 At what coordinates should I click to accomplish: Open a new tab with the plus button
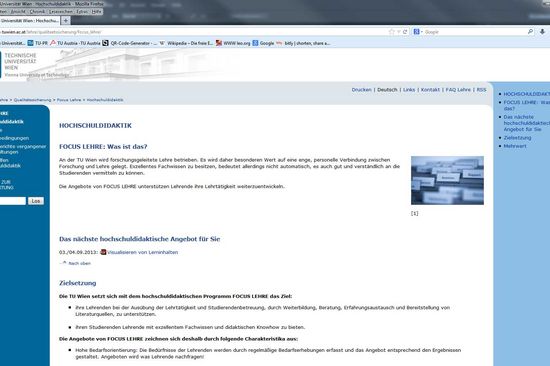66,21
